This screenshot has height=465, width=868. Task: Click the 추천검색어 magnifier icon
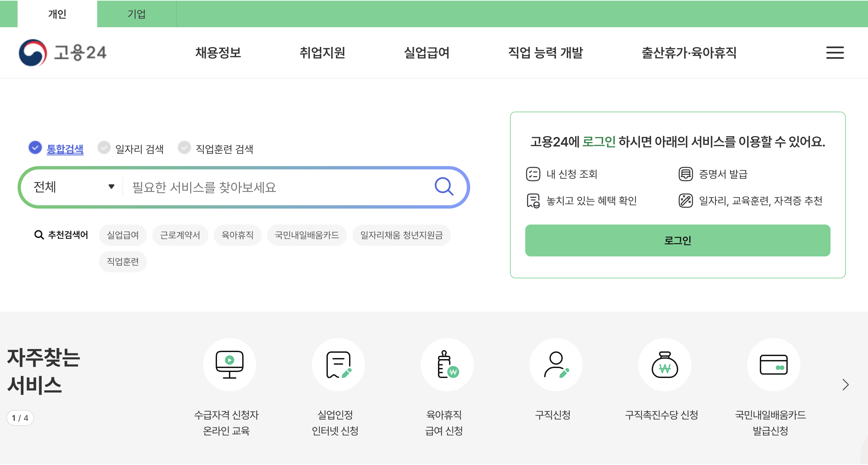[39, 235]
